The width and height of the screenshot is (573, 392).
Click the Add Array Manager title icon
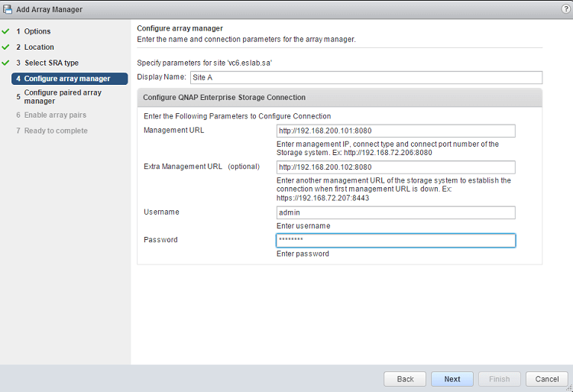point(8,9)
